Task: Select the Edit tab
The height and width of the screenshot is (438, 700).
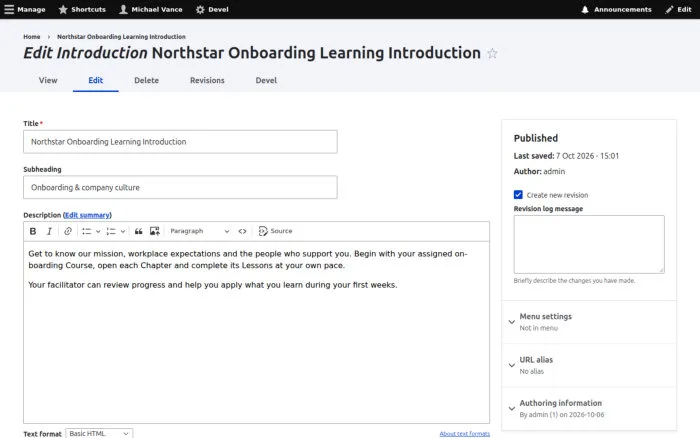Action: [x=96, y=80]
